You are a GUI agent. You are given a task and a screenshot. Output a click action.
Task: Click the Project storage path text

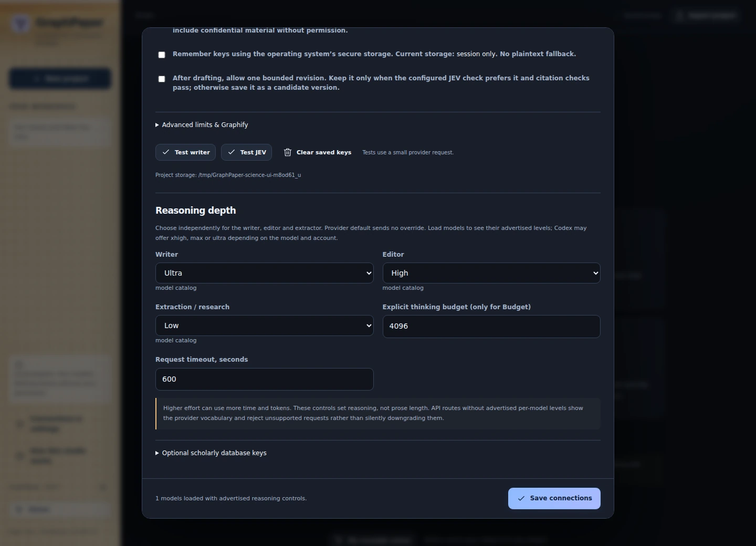(228, 175)
